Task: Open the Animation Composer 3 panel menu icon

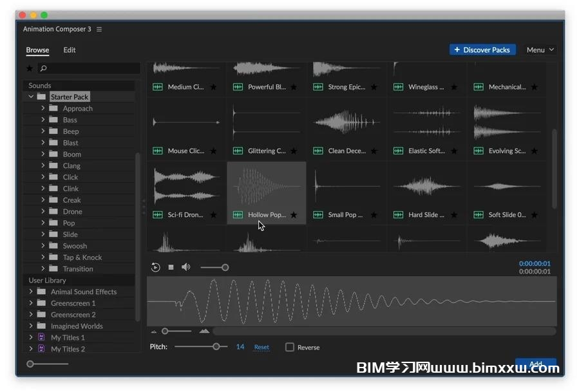Action: (99, 30)
